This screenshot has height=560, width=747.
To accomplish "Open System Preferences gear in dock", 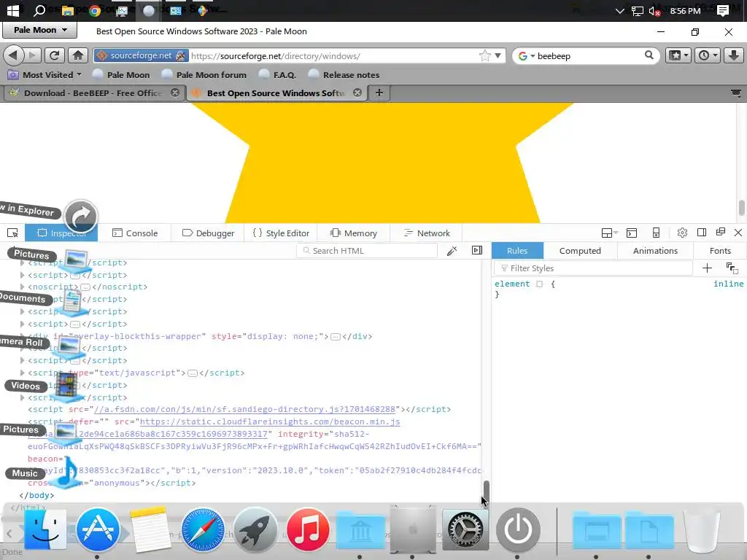I will [x=465, y=529].
